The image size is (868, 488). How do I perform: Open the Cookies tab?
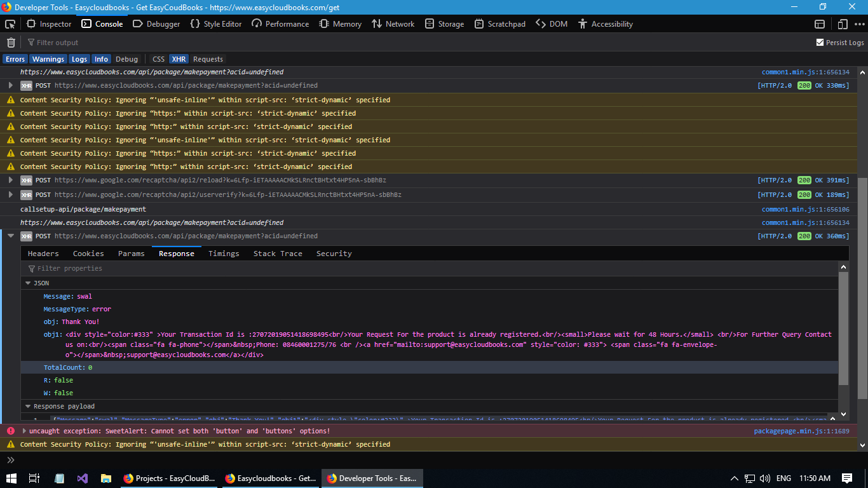click(x=88, y=254)
